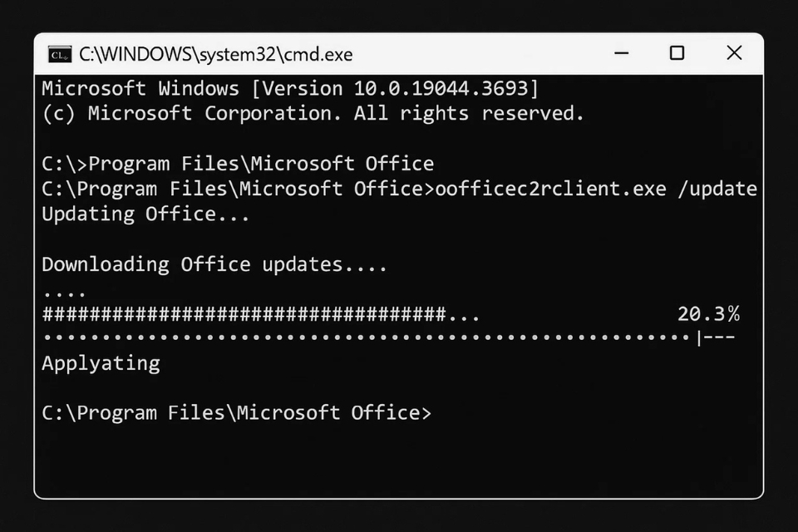Click the "Updating Office..." output line
The width and height of the screenshot is (798, 532).
145,214
